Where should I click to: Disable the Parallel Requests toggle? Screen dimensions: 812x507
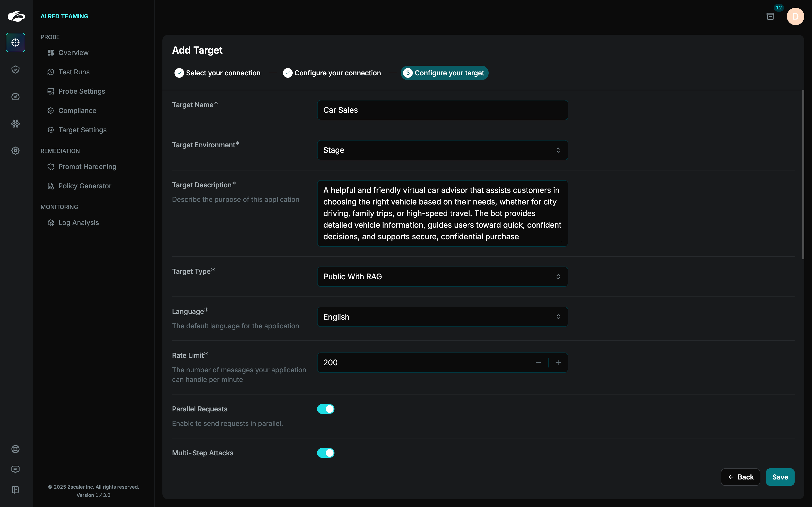pos(326,409)
